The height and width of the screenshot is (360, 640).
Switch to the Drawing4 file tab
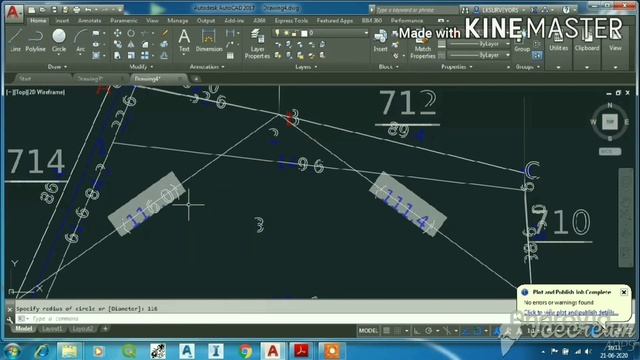coord(148,78)
